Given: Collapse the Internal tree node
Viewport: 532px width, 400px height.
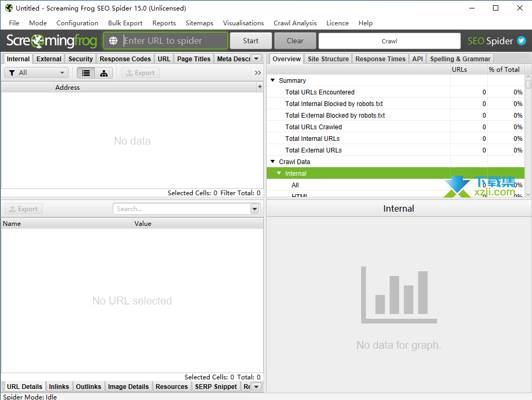Looking at the screenshot, I should click(x=279, y=173).
